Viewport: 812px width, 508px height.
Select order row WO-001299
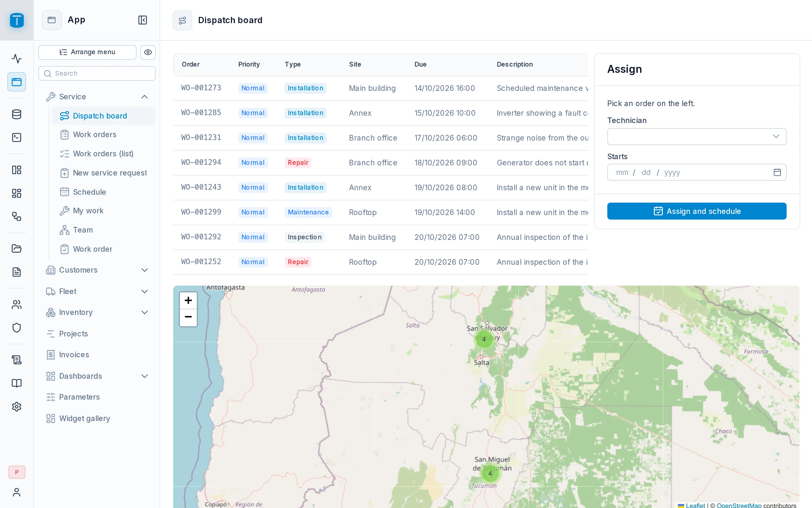[x=381, y=212]
